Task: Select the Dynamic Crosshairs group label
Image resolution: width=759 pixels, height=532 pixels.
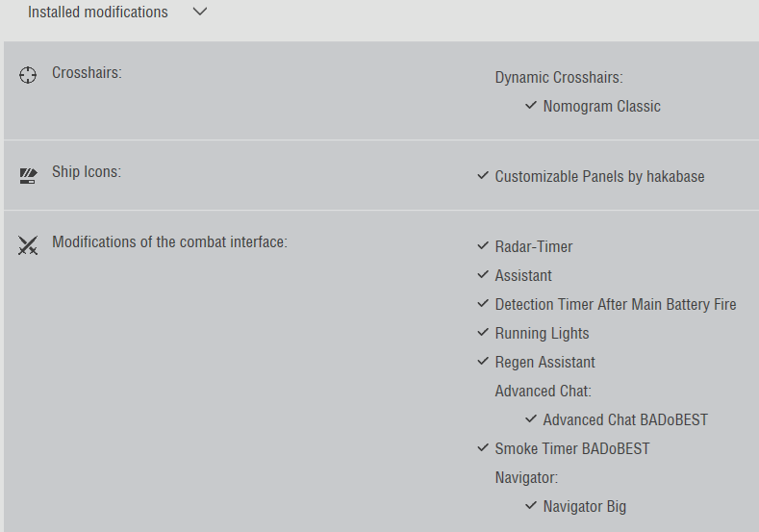Action: [558, 78]
